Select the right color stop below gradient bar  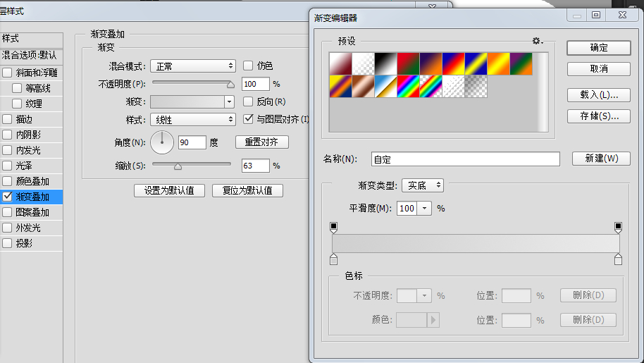[x=618, y=259]
